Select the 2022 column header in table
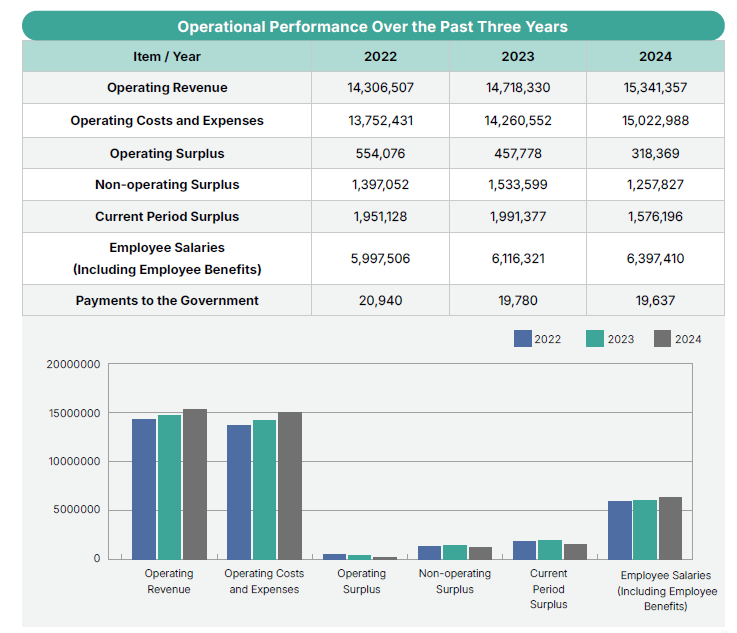 coord(380,56)
